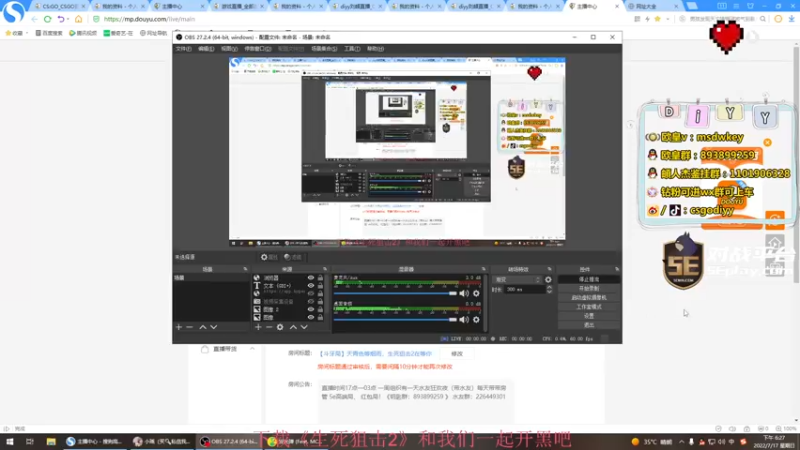Open source properties gear in Sources dock
This screenshot has height=450, width=800.
coord(280,327)
